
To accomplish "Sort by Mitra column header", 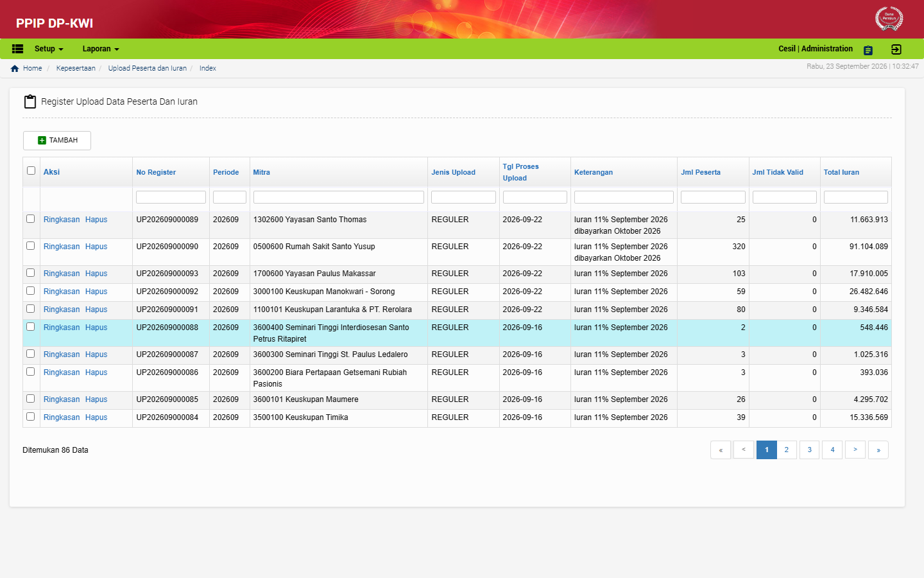I will 261,172.
